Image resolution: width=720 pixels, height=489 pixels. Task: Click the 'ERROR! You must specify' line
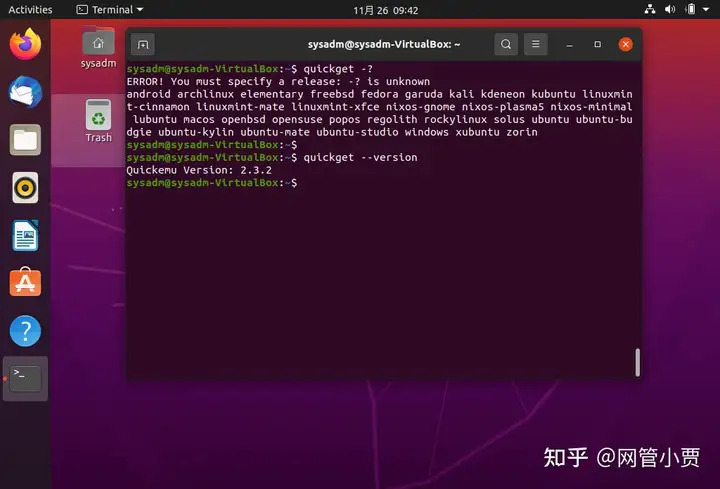pos(278,82)
